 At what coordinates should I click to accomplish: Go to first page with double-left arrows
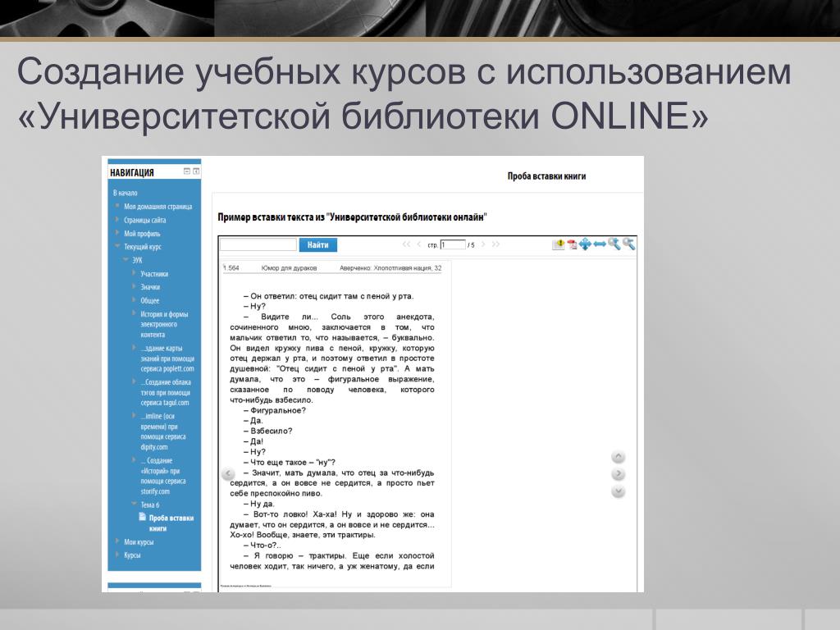pyautogui.click(x=407, y=244)
